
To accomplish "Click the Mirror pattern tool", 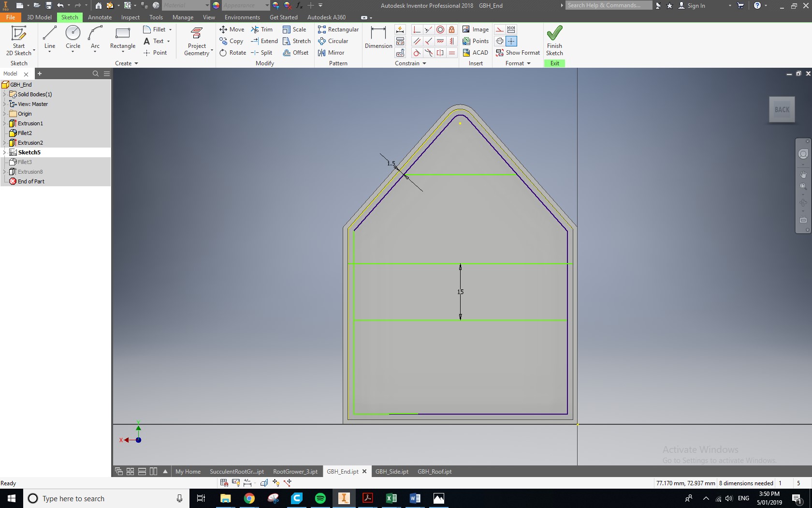I will pos(331,53).
